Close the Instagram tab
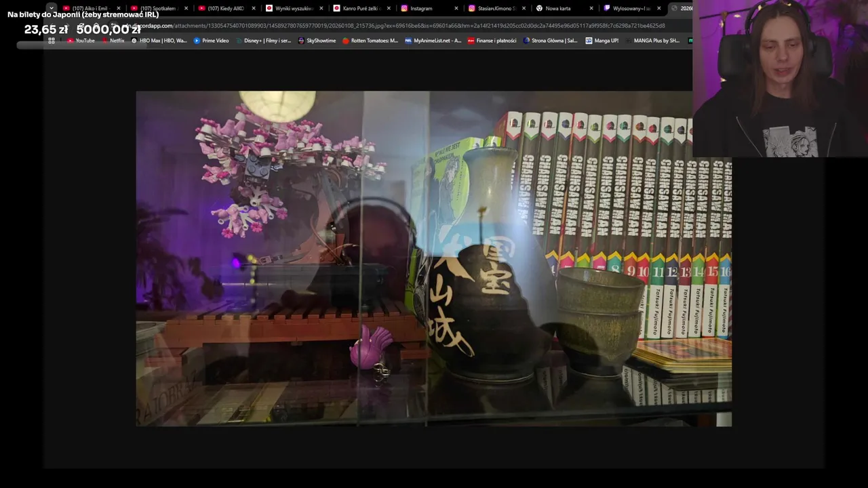 456,8
